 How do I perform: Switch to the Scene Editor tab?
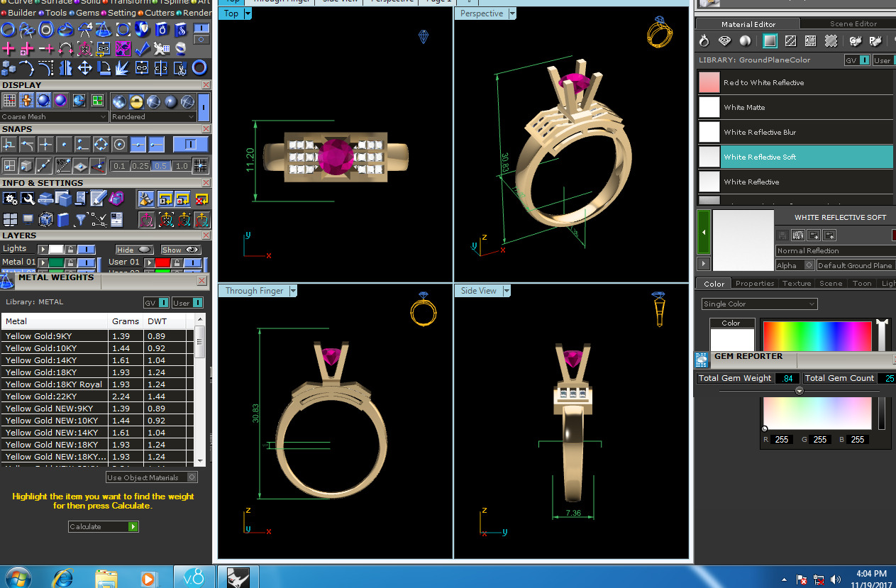point(853,24)
